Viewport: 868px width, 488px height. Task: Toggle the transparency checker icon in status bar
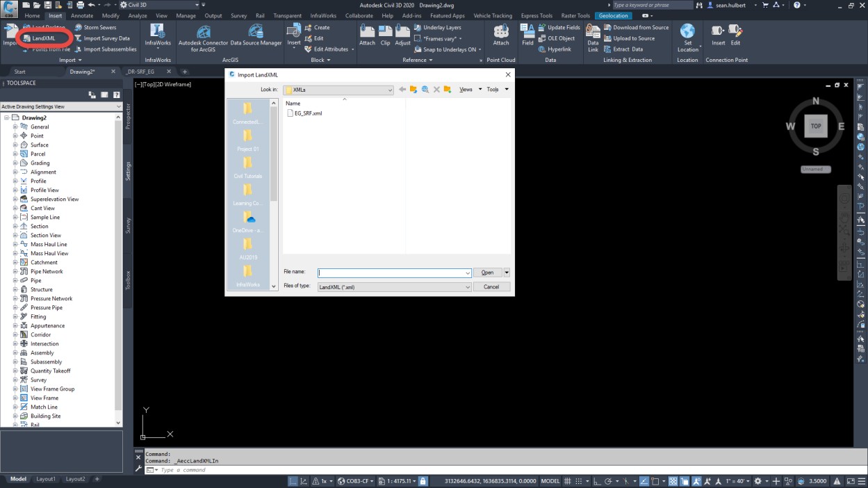click(x=673, y=481)
